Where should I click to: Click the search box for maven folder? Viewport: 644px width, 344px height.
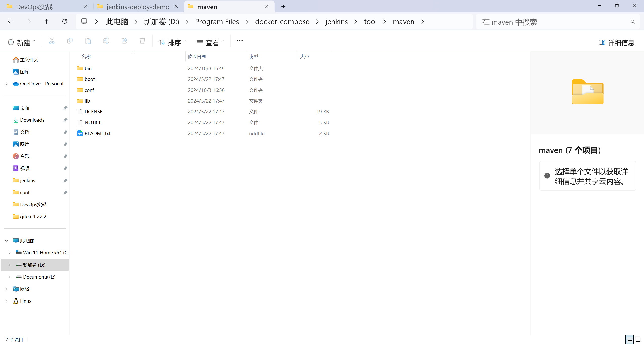(x=553, y=22)
